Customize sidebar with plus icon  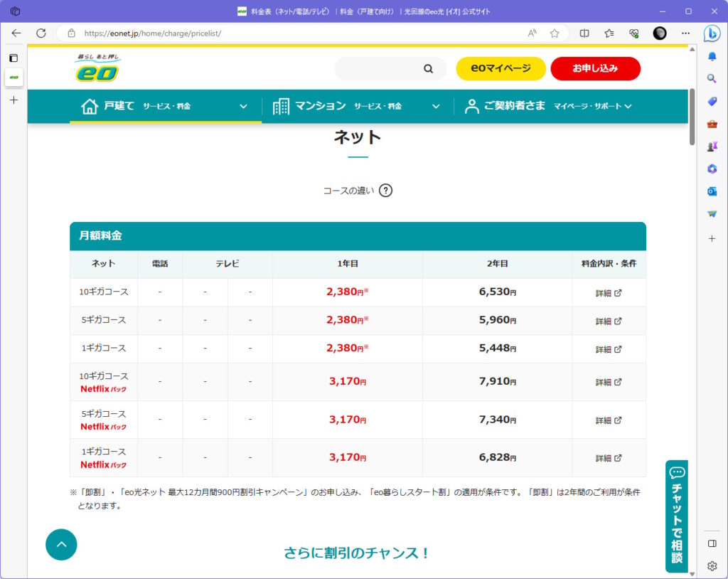click(x=712, y=238)
